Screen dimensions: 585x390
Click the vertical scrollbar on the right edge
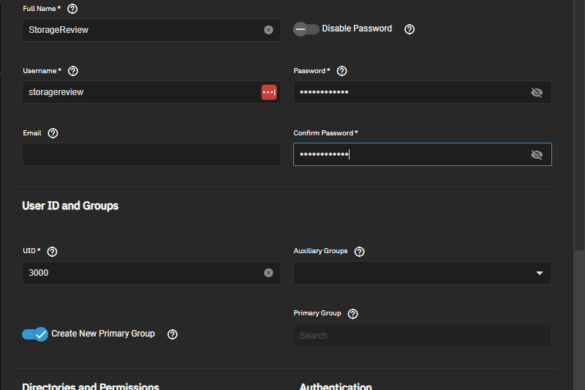(x=579, y=125)
